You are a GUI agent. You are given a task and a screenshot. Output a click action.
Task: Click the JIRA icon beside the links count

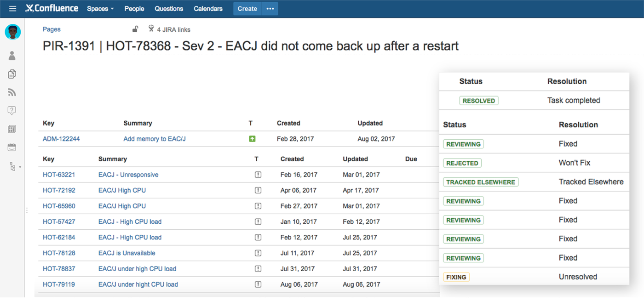[x=151, y=28]
